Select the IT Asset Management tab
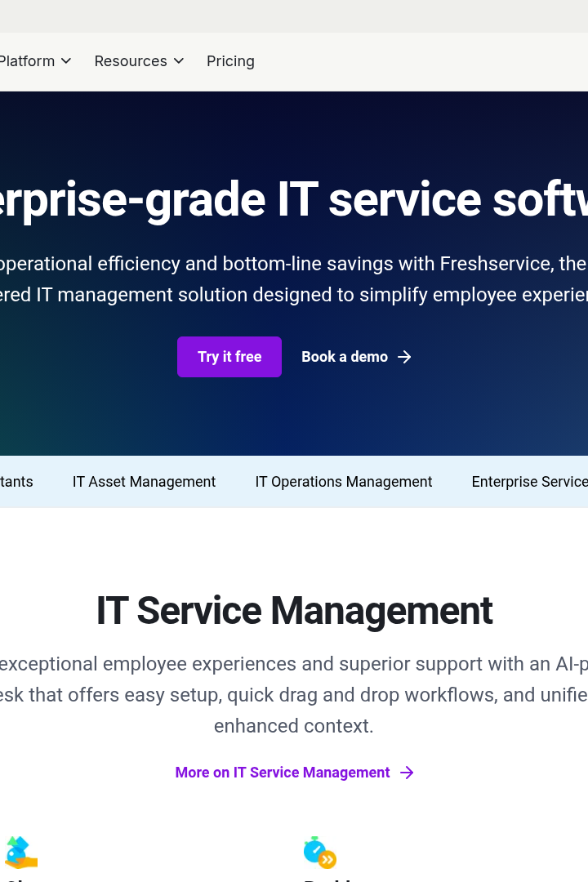 pos(144,482)
